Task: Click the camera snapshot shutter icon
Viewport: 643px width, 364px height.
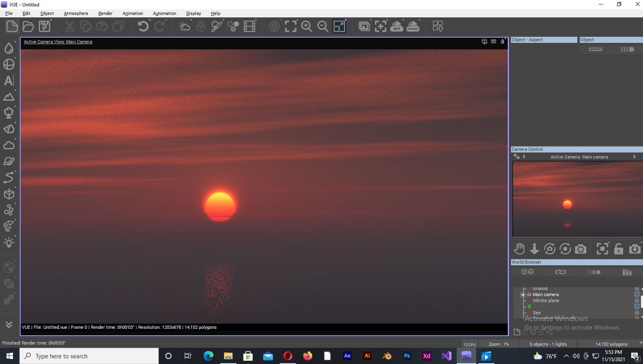Action: coord(581,249)
